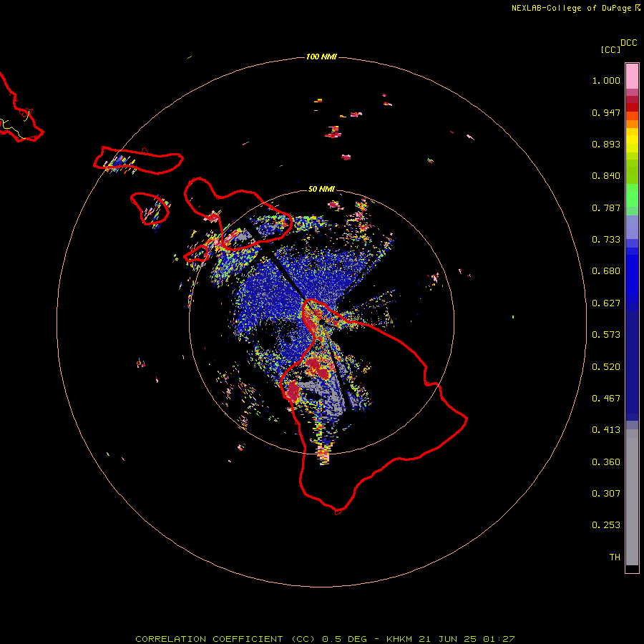Click the gray lower segment of color bar
The height and width of the screenshot is (644, 644).
(x=632, y=497)
